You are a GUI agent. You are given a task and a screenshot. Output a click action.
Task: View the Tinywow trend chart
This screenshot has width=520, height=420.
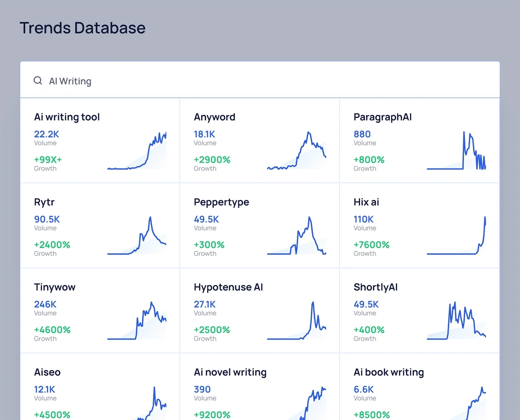click(137, 320)
